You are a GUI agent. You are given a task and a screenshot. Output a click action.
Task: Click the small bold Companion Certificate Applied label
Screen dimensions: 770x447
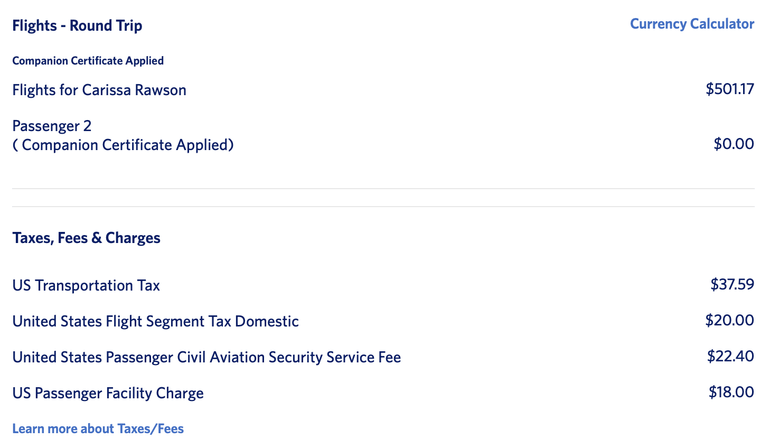coord(88,61)
